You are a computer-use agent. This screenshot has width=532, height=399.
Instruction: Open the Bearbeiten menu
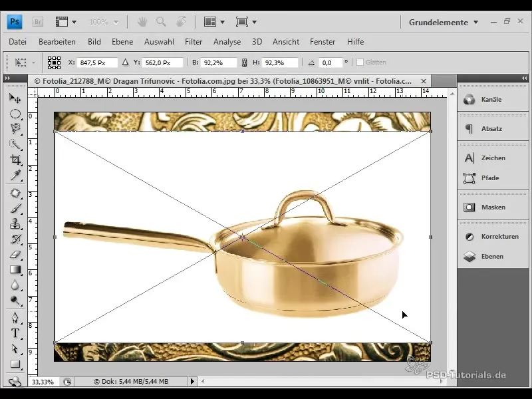(x=57, y=42)
